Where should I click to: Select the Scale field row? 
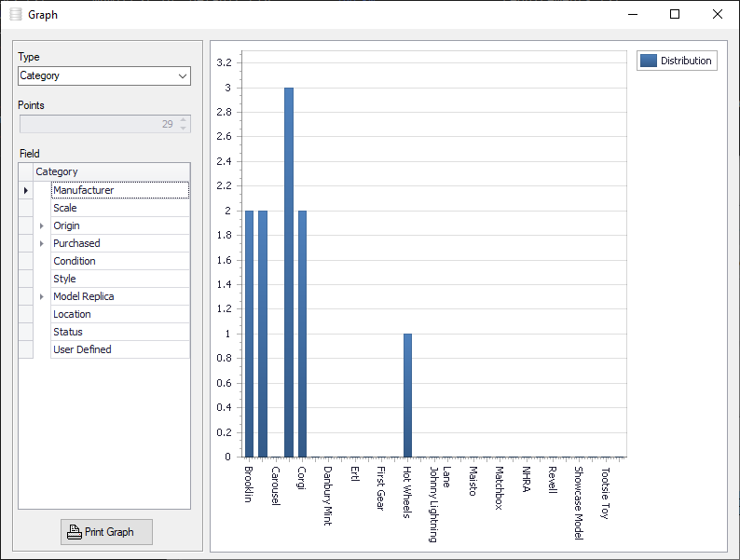pos(120,208)
